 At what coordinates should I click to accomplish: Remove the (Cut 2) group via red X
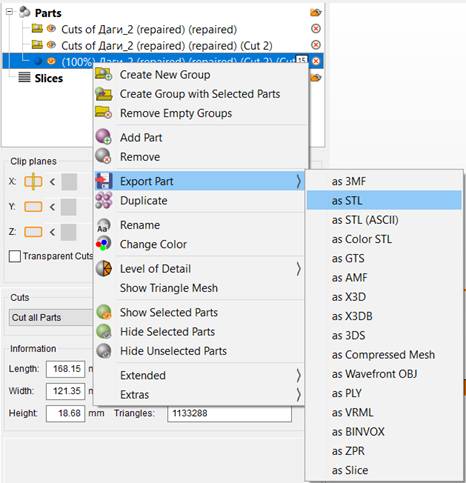316,45
